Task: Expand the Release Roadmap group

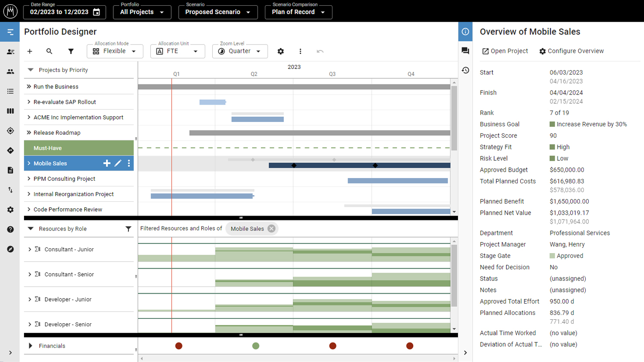Action: (29, 132)
